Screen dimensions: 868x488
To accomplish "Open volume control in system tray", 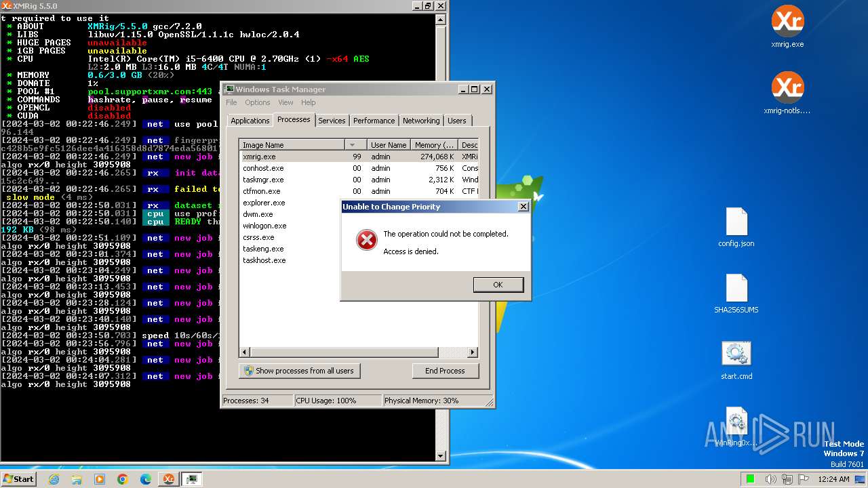I will pyautogui.click(x=770, y=479).
